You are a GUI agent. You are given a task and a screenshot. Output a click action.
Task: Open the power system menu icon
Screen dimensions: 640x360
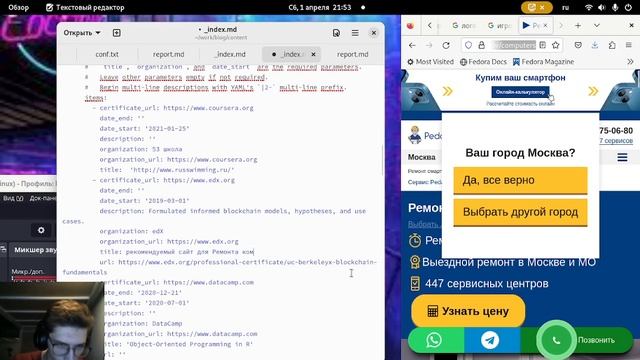[x=628, y=7]
